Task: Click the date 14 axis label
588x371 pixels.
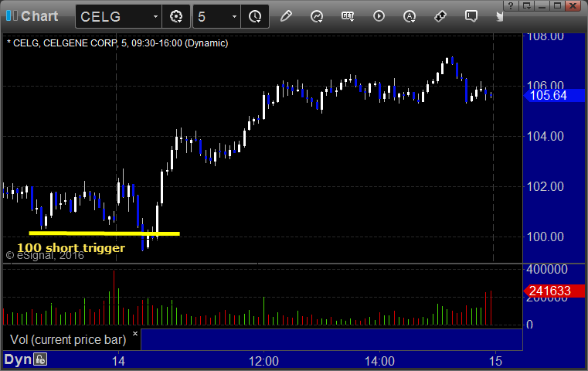Action: (x=118, y=361)
